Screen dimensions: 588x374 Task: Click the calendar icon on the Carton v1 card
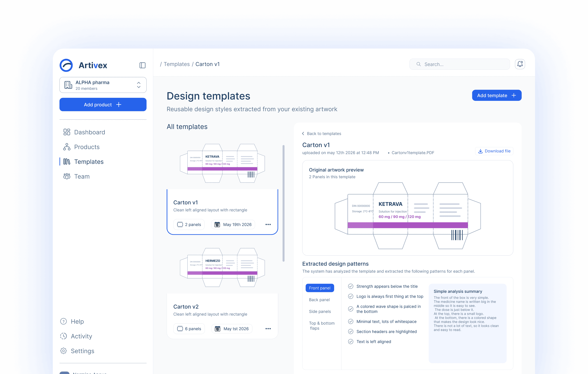coord(217,224)
